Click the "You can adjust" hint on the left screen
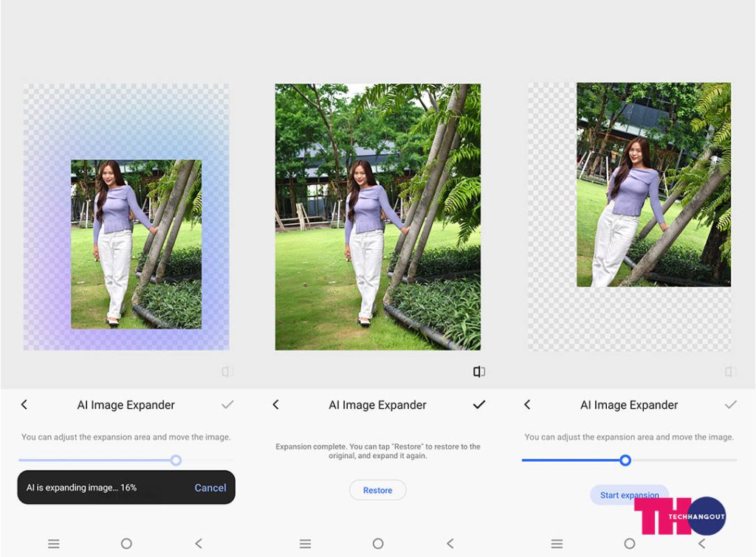 [x=126, y=437]
